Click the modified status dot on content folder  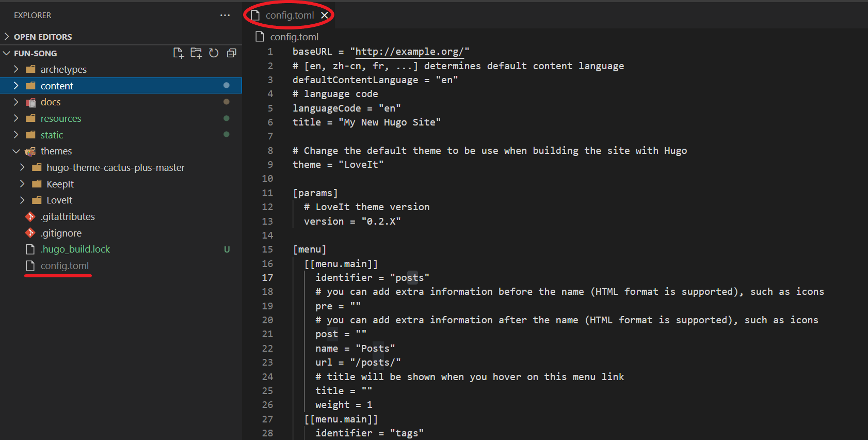pos(226,85)
